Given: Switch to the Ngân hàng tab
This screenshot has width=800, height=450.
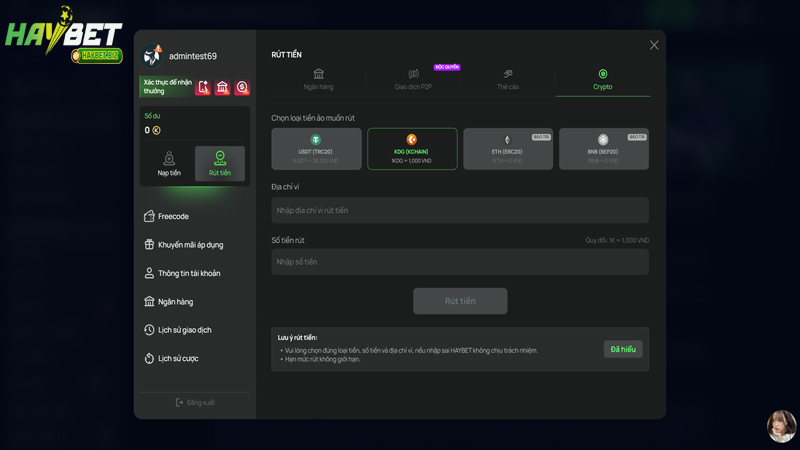Looking at the screenshot, I should click(x=319, y=80).
